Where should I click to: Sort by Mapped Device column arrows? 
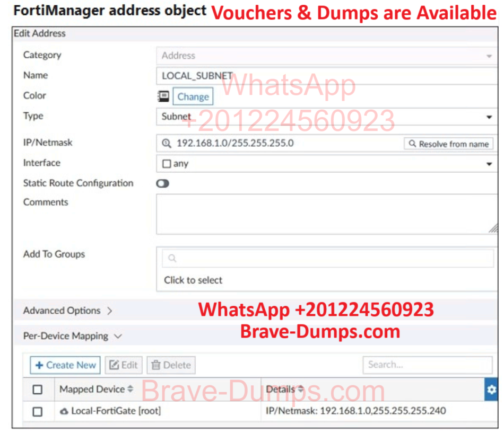click(x=131, y=390)
